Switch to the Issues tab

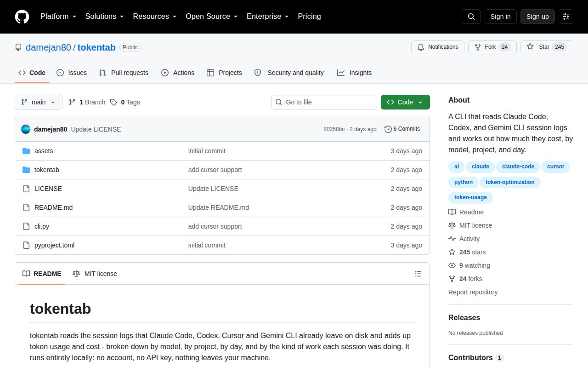point(72,73)
